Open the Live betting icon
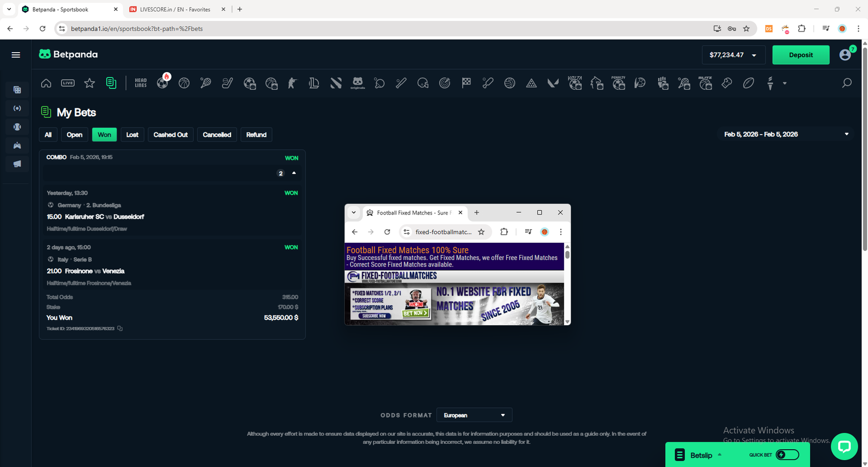Screen dimensions: 868x467 pyautogui.click(x=68, y=83)
